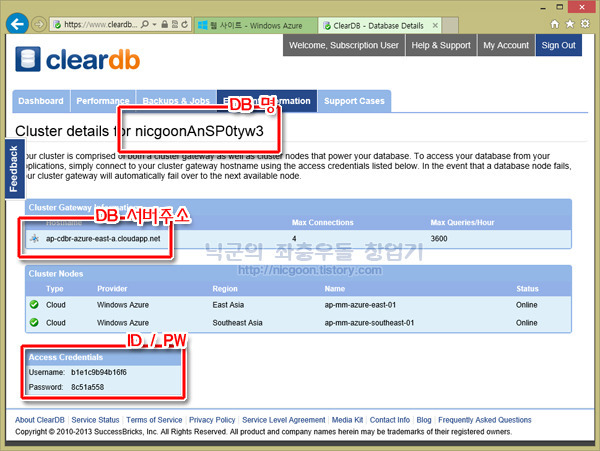Click the Name column header in Cluster Nodes
The image size is (600, 451).
click(335, 289)
